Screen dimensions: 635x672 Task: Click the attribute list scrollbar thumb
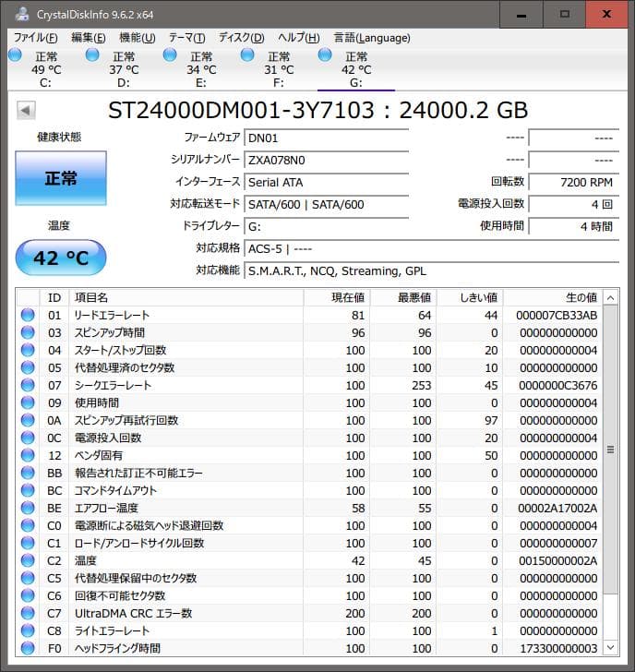point(611,450)
